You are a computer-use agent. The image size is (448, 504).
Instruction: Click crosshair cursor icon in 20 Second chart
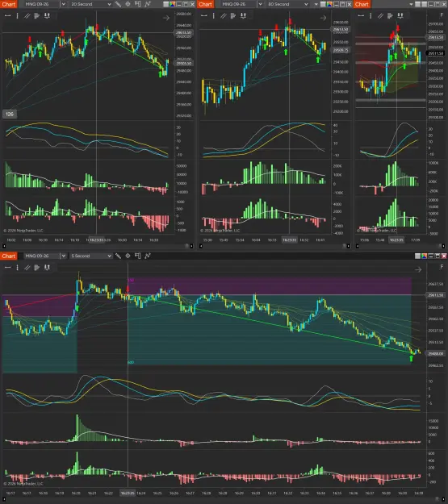click(x=128, y=4)
